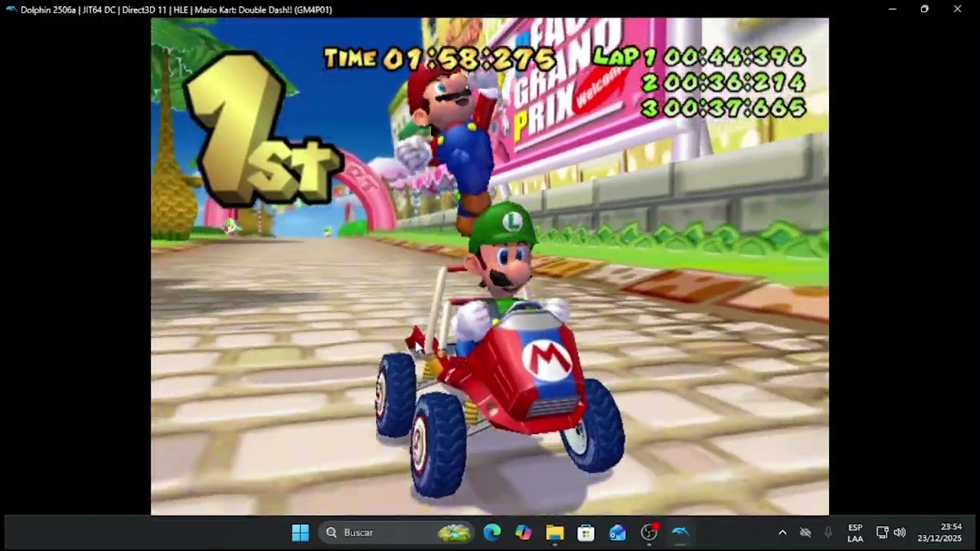Close the Dolphin emulator window

click(957, 9)
